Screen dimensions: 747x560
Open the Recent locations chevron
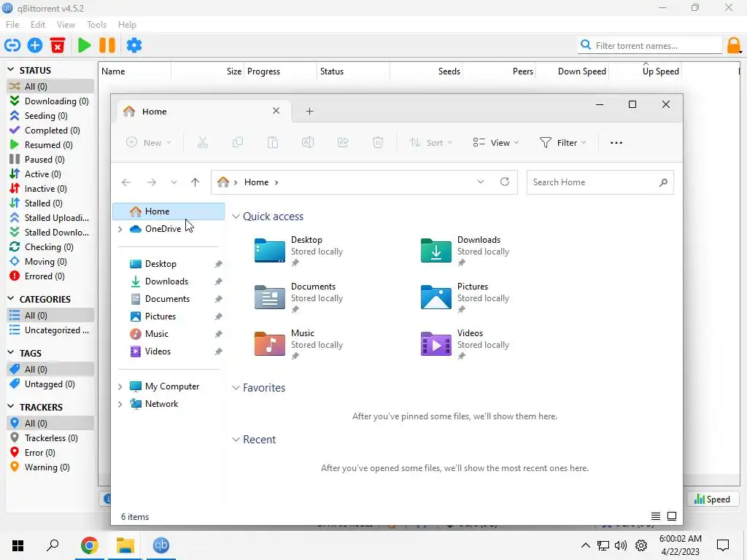click(x=174, y=182)
